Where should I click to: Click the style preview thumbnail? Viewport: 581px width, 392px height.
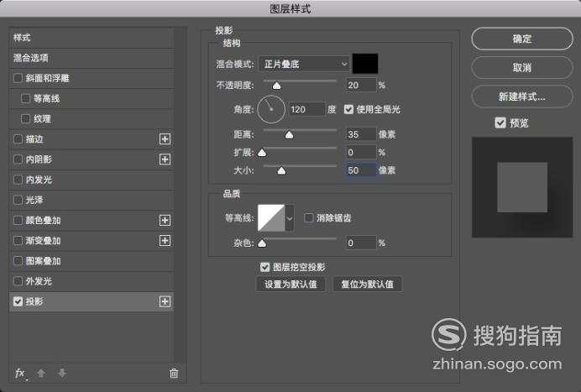(x=522, y=187)
